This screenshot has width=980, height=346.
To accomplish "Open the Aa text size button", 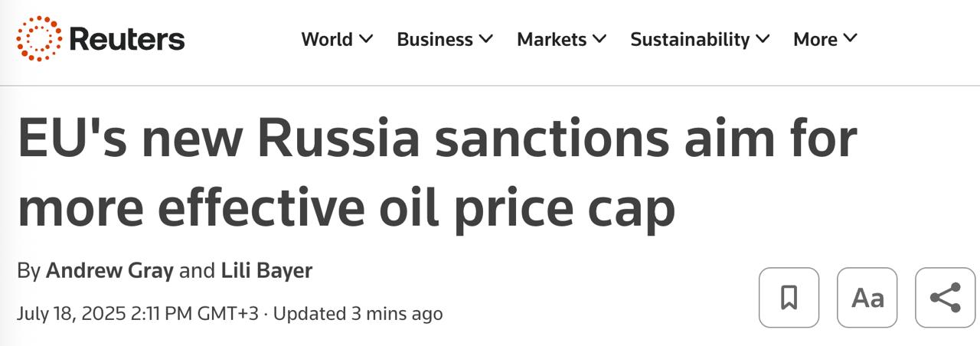I will [x=867, y=297].
